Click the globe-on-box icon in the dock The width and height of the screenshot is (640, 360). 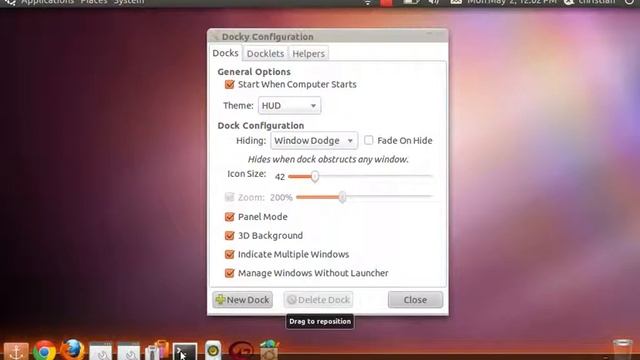tap(269, 350)
